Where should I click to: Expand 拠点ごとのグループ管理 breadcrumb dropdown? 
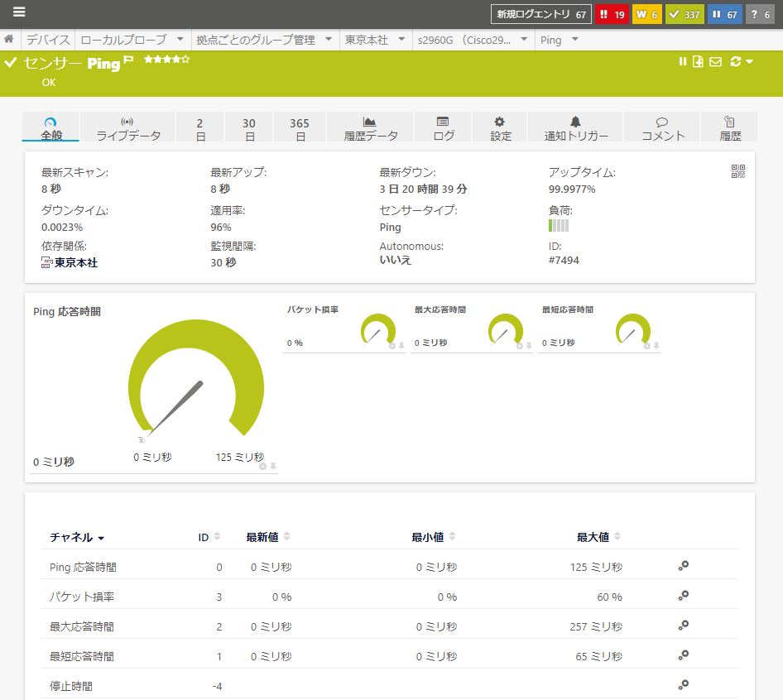click(329, 38)
